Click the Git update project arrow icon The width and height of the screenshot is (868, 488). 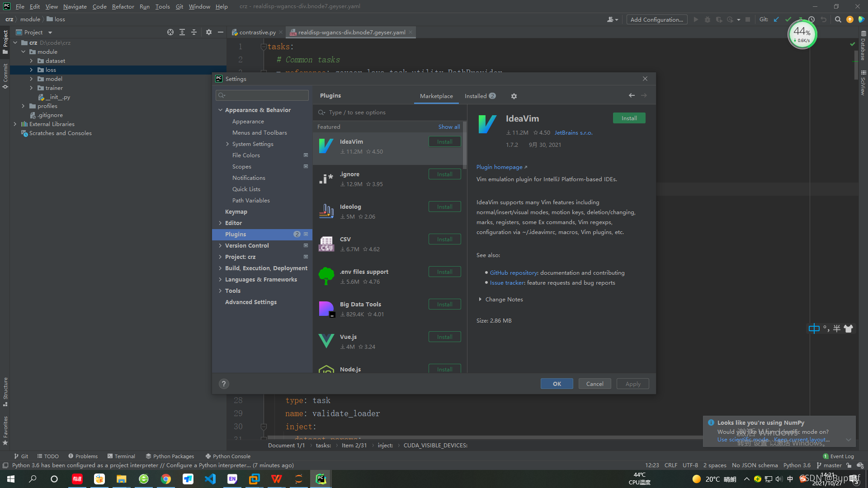point(776,19)
